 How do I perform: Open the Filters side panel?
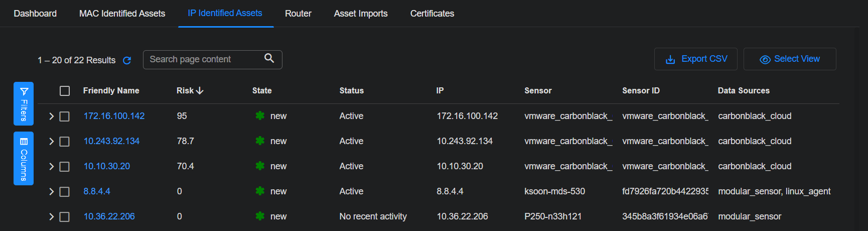pyautogui.click(x=24, y=103)
